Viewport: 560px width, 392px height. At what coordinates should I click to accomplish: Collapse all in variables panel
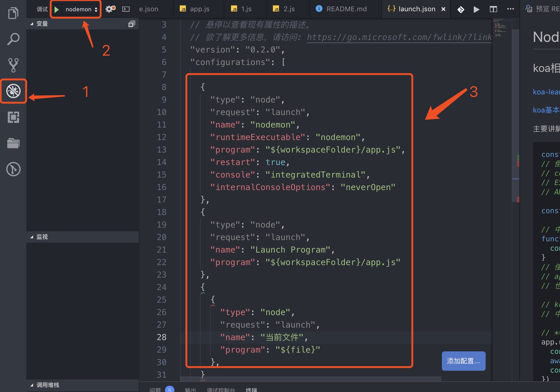132,24
